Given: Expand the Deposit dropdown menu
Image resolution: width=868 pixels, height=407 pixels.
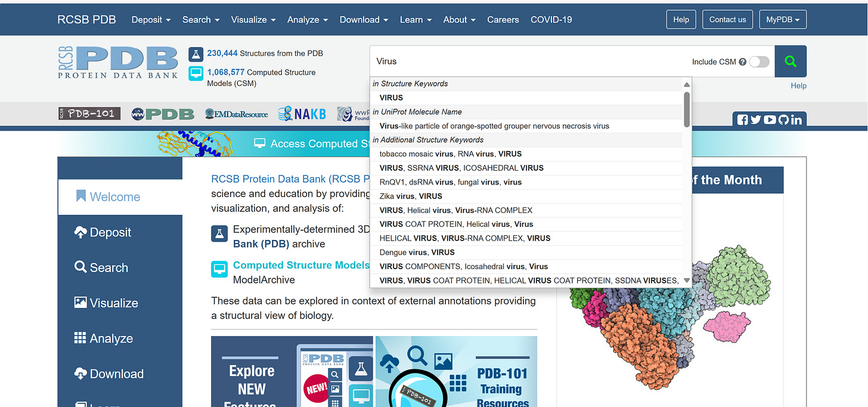Looking at the screenshot, I should pyautogui.click(x=151, y=20).
